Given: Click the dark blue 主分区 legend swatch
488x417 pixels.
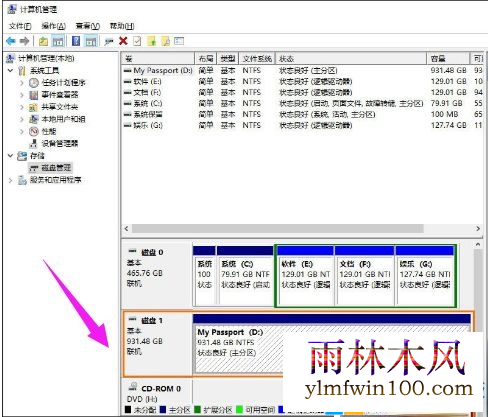Looking at the screenshot, I should 163,409.
